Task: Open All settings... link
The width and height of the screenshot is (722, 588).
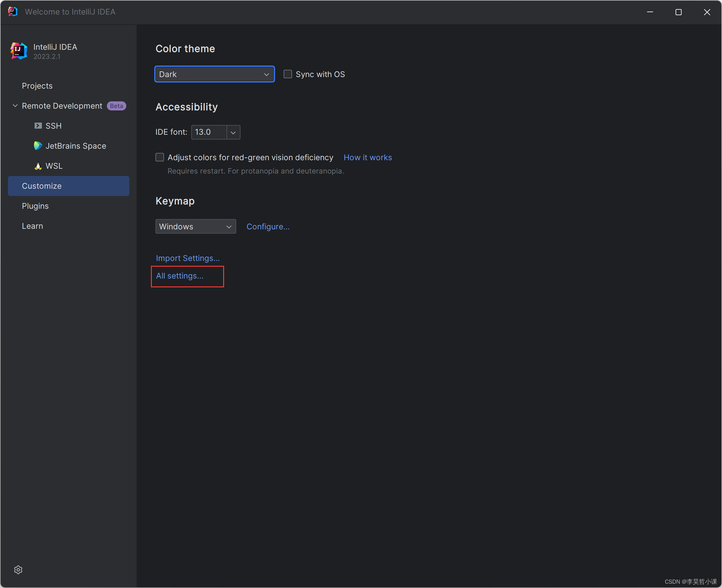Action: (x=180, y=276)
